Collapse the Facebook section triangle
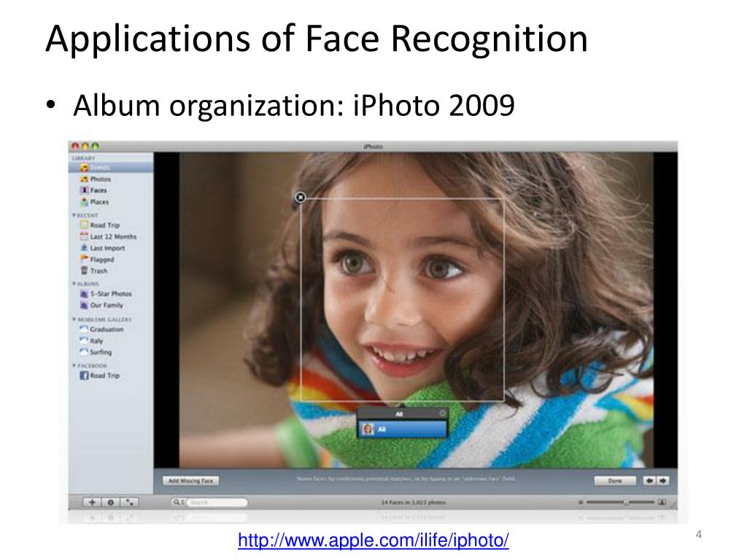This screenshot has height=560, width=747. click(x=74, y=365)
